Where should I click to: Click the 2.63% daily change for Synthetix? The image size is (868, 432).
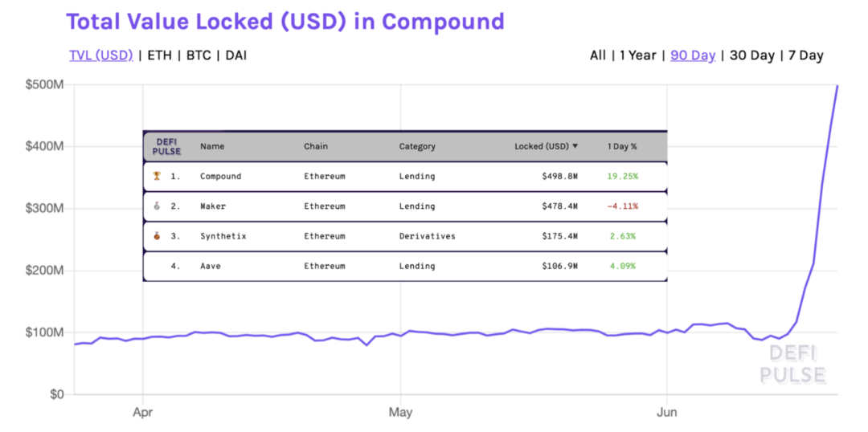623,236
